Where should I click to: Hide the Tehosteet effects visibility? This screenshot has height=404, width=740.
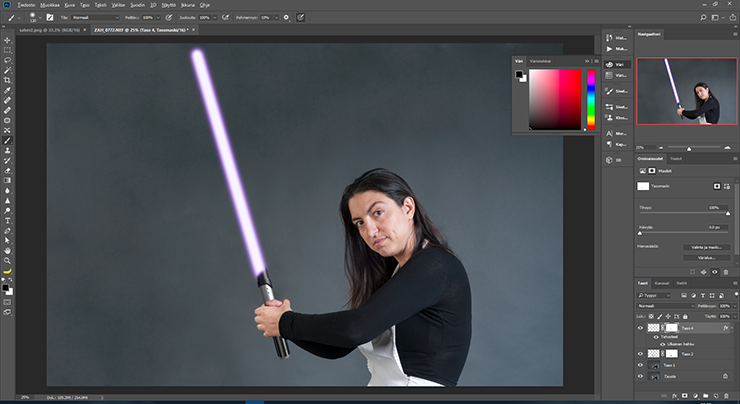[656, 337]
